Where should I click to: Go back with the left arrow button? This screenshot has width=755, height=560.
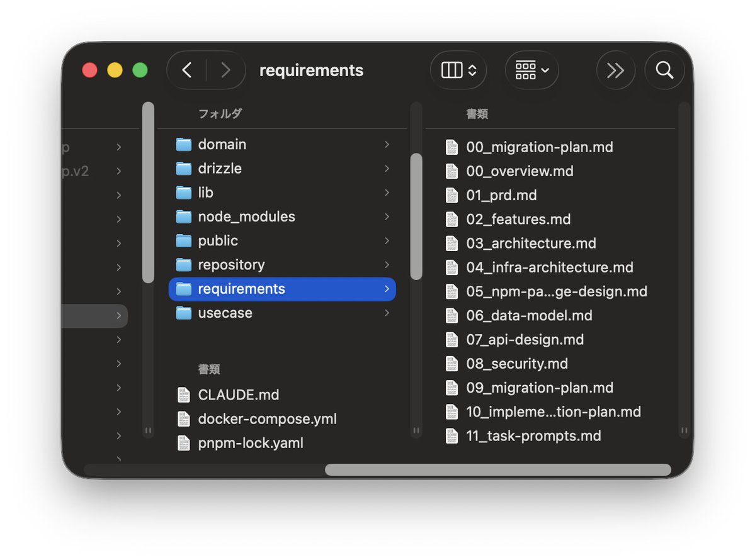pyautogui.click(x=187, y=70)
